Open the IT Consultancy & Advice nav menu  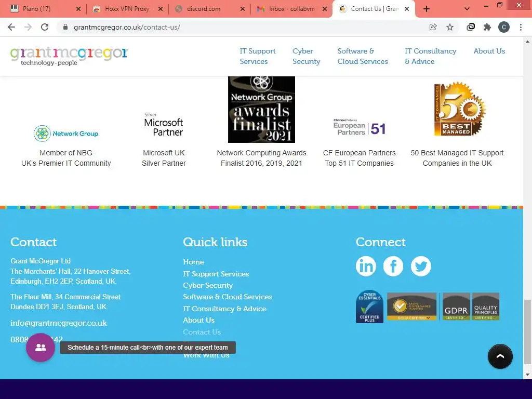click(431, 56)
